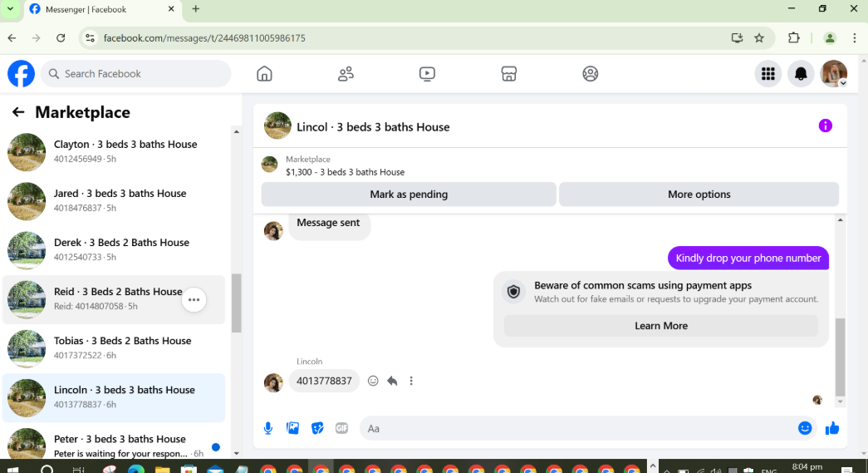Open conversation information icon

coord(825,126)
